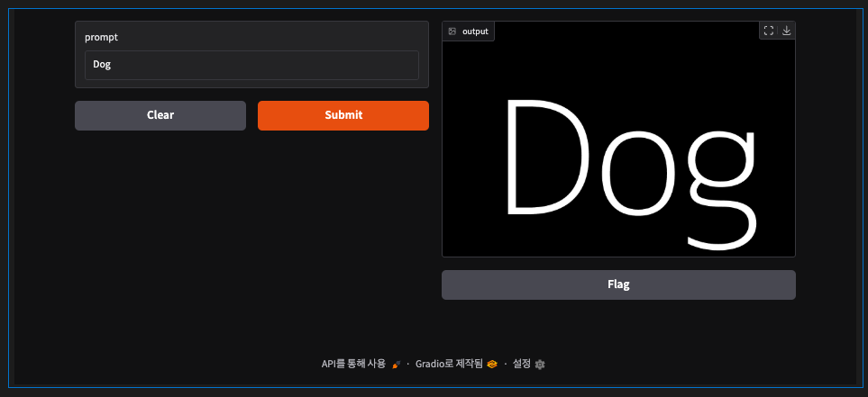Submit the prompt
Viewport: 868px width, 397px height.
(x=343, y=115)
